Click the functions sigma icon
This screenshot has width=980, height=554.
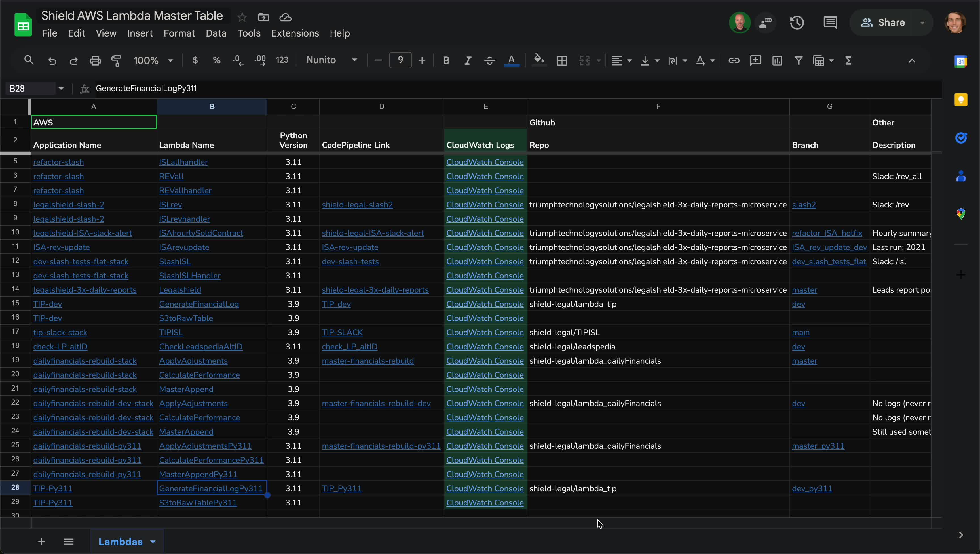click(848, 60)
